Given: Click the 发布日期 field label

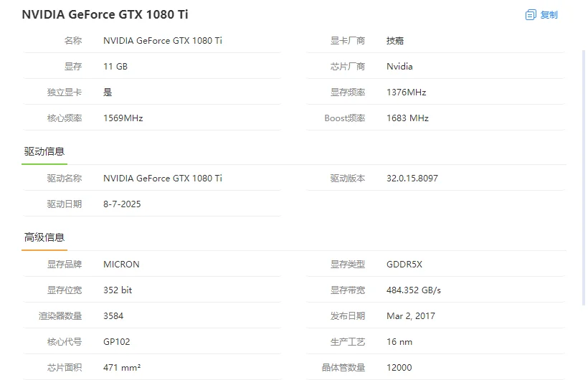Looking at the screenshot, I should 347,316.
